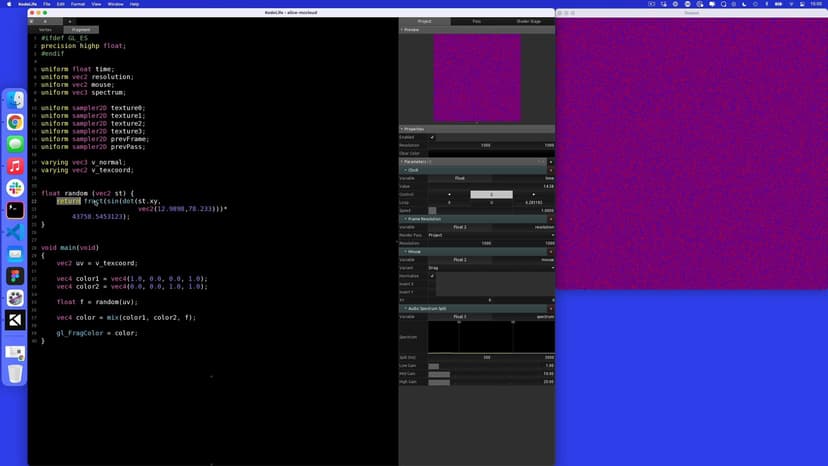This screenshot has height=466, width=828.
Task: Open Visual Studio Code from the dock
Action: point(15,232)
